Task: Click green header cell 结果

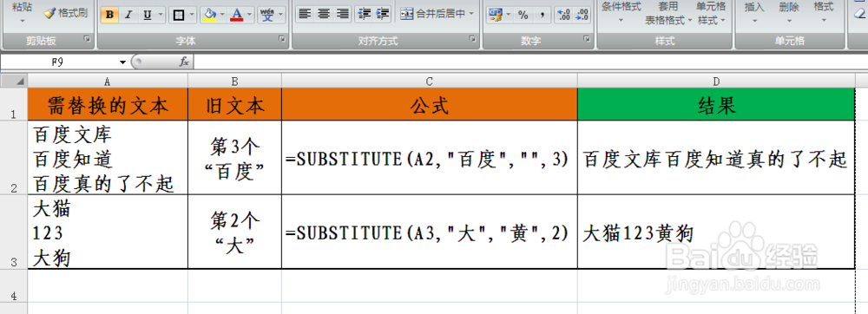Action: [x=716, y=104]
